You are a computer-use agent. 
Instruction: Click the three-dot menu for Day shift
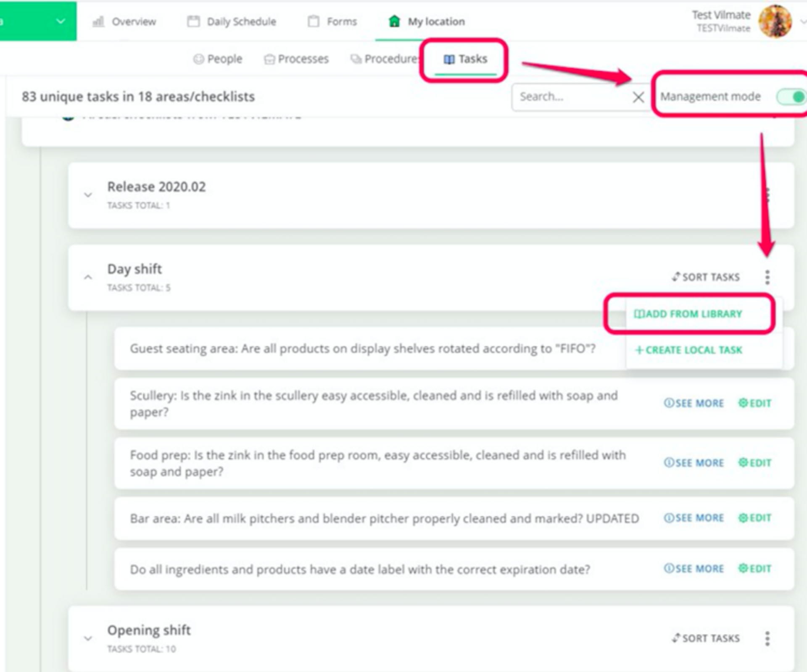(767, 277)
